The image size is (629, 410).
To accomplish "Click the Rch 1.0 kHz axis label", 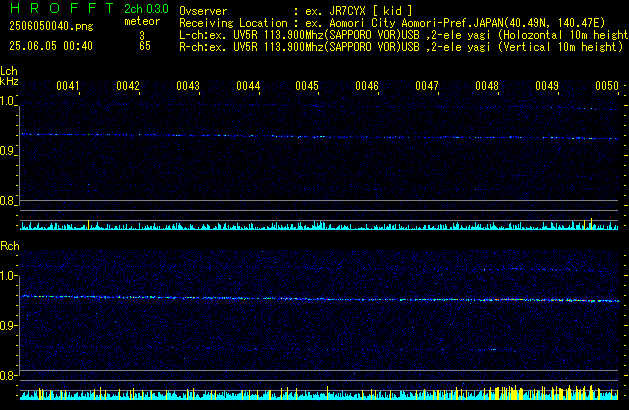I will click(7, 276).
